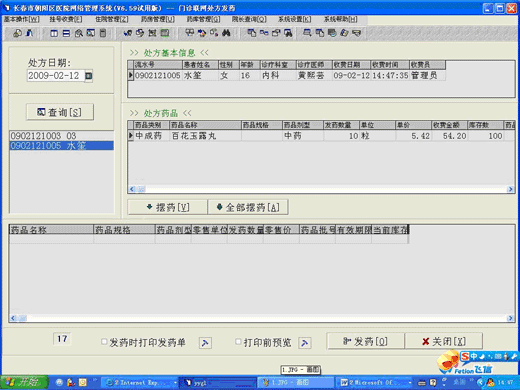Click the binoculars search icon in toolbar
520x390 pixels.
click(x=226, y=33)
